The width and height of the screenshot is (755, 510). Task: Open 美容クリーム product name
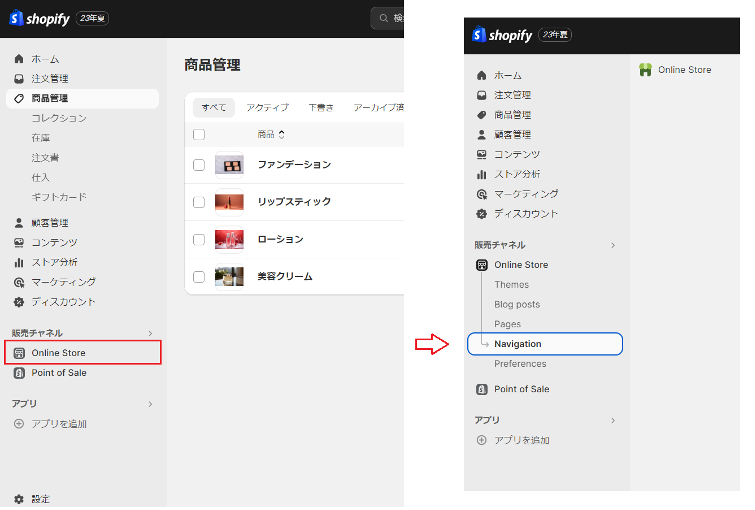pos(285,276)
